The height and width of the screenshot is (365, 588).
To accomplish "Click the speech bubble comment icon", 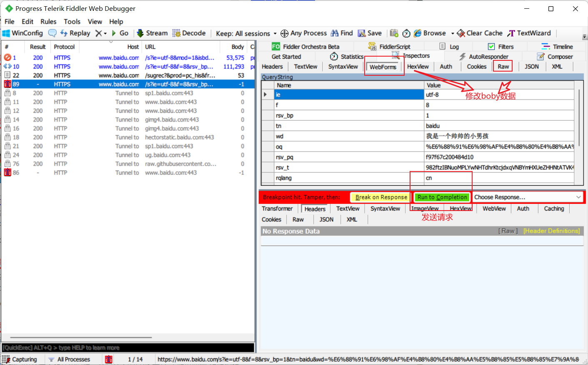I will (53, 33).
